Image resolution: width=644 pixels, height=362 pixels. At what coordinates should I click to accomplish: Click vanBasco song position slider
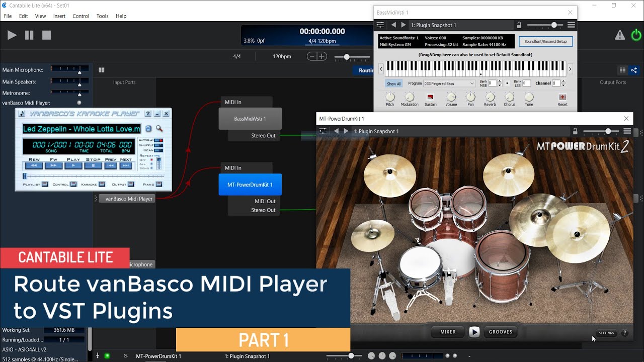click(93, 176)
